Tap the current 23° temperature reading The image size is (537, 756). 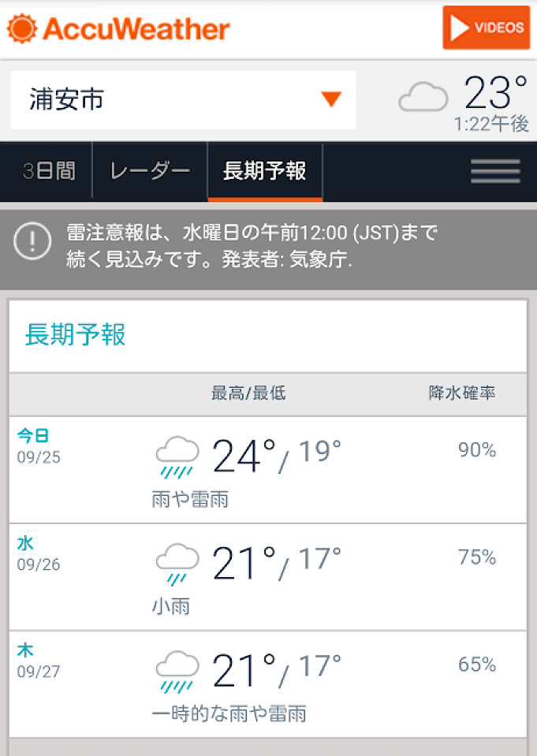tap(495, 94)
